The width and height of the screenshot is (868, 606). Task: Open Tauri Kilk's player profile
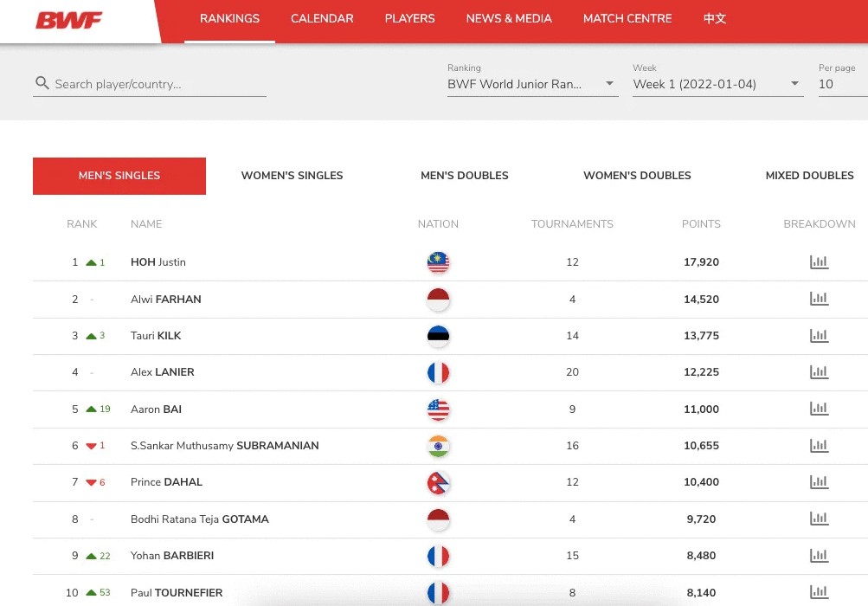pos(156,336)
